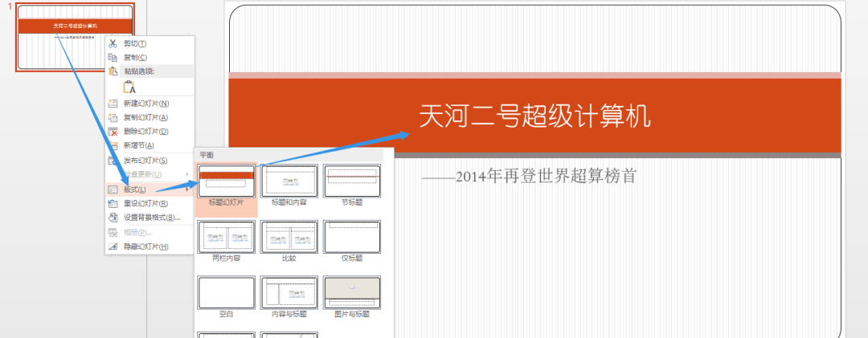Viewport: 868px width, 338px height.
Task: Click the reset slide icon beside 重设幻灯片
Action: coord(113,203)
